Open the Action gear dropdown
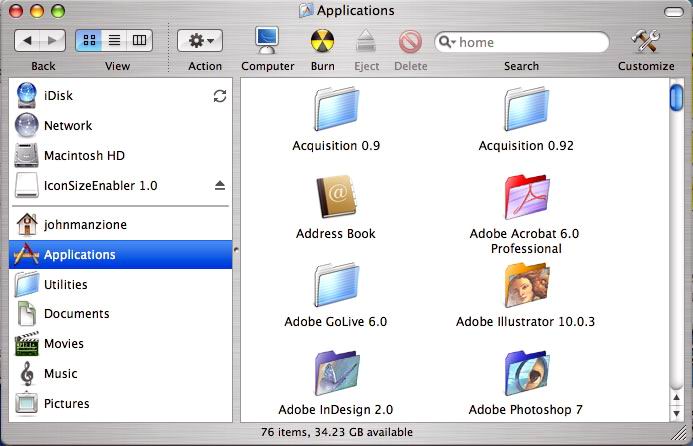This screenshot has width=693, height=446. tap(200, 41)
